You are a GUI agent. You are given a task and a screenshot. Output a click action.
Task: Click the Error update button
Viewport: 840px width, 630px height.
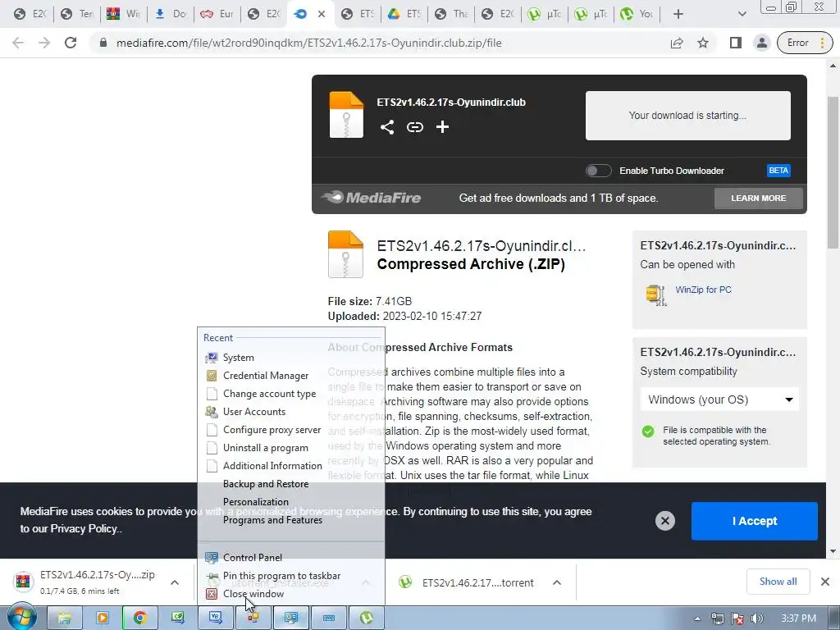click(x=805, y=43)
